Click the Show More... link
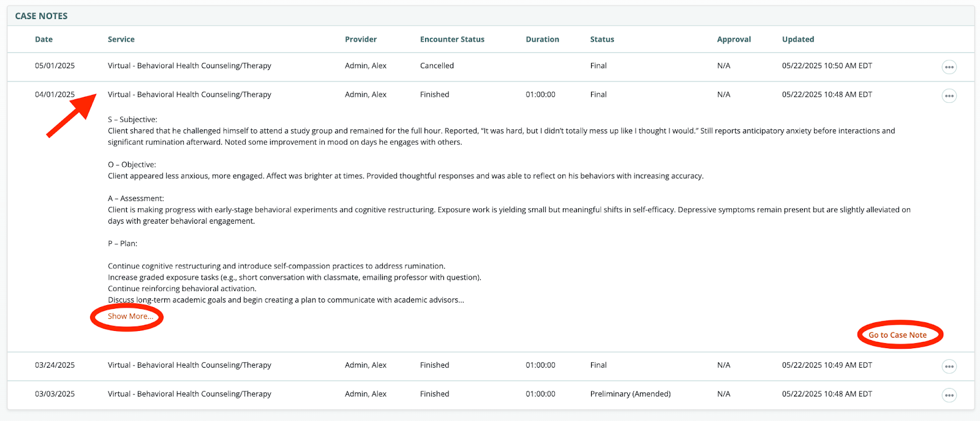This screenshot has width=980, height=421. (x=130, y=316)
